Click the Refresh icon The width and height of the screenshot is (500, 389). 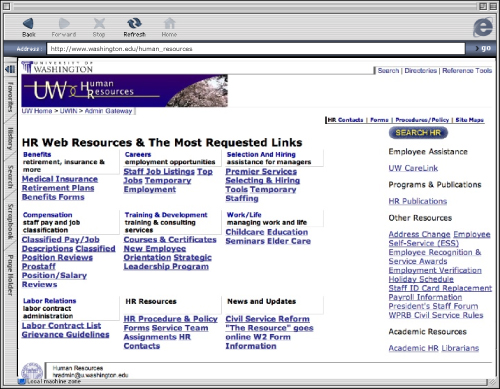pyautogui.click(x=134, y=23)
